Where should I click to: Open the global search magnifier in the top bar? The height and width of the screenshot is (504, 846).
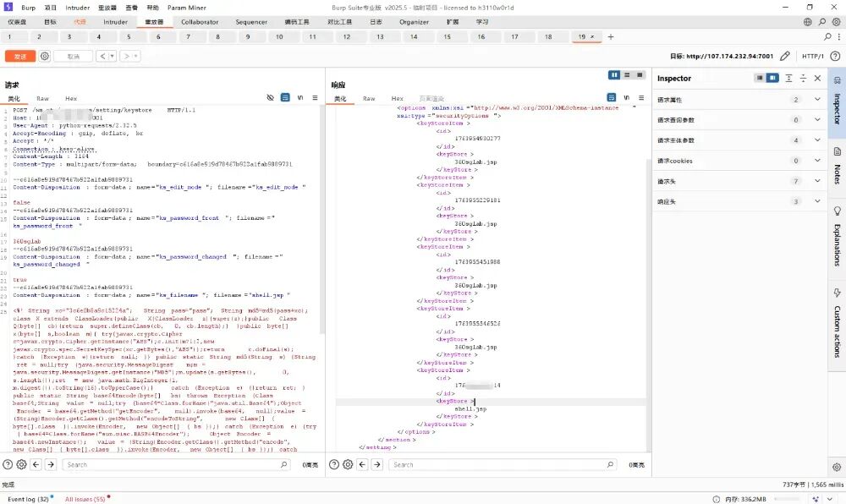(821, 22)
